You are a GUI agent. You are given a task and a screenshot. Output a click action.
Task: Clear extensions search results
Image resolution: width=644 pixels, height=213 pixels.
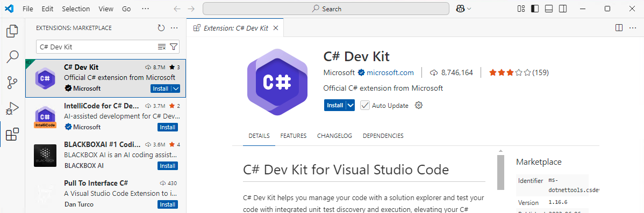pos(162,47)
